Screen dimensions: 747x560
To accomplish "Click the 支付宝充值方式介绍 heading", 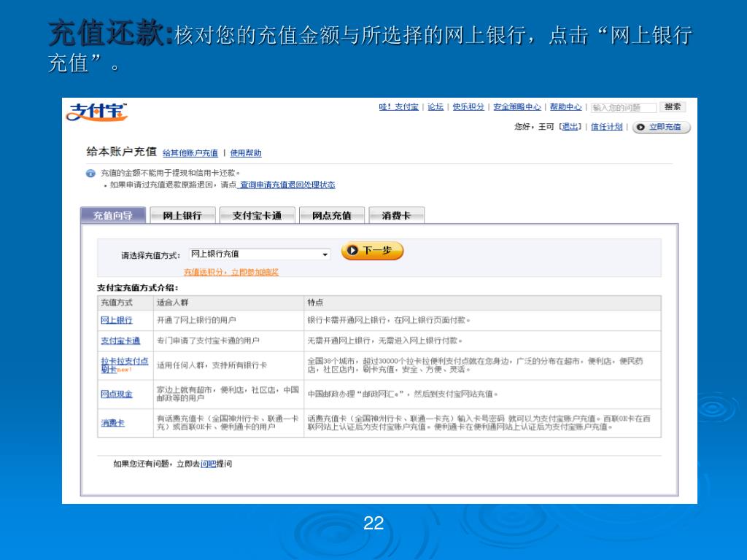I will (138, 287).
